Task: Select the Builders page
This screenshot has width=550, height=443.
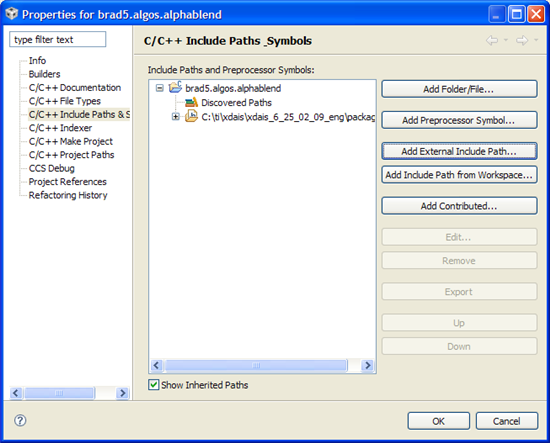Action: (44, 74)
